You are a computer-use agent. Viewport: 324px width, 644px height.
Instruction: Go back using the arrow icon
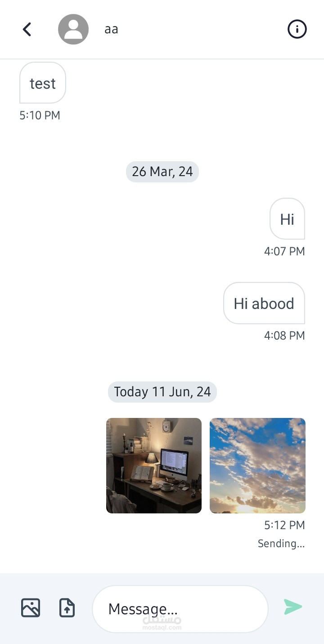pyautogui.click(x=27, y=29)
